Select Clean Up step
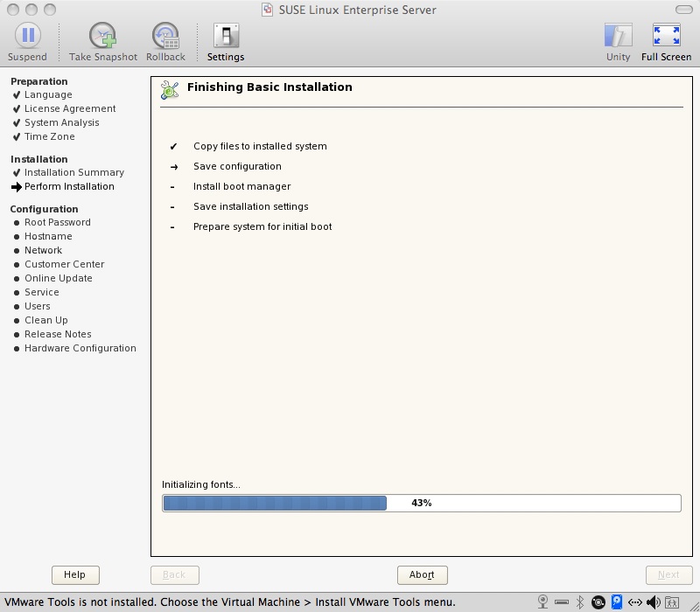The width and height of the screenshot is (700, 612). click(x=46, y=320)
